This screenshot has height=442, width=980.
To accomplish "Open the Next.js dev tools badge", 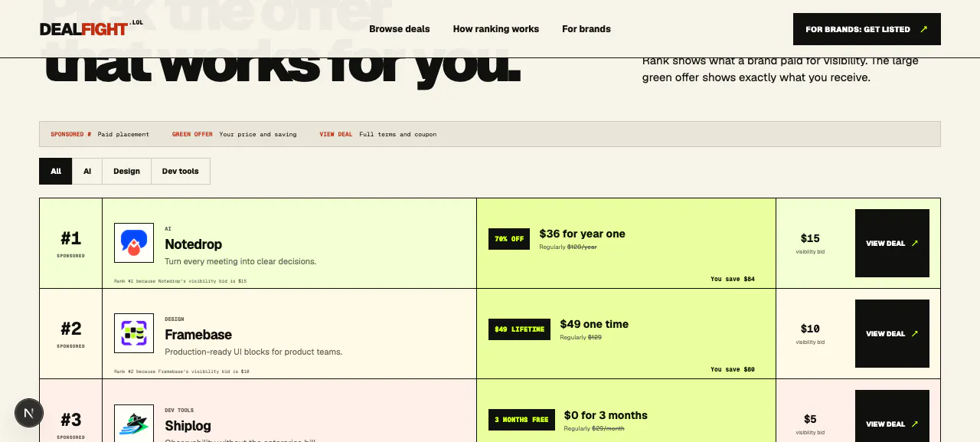I will (x=29, y=414).
